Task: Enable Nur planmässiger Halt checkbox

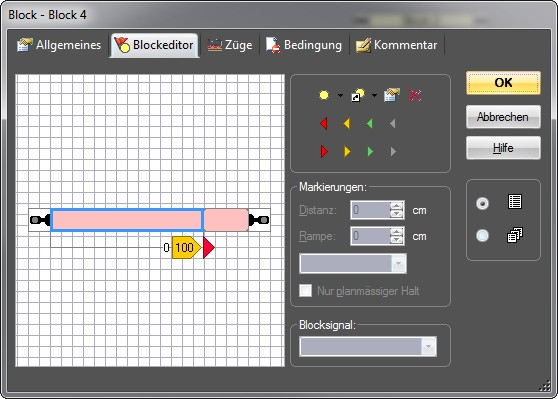Action: (x=305, y=290)
